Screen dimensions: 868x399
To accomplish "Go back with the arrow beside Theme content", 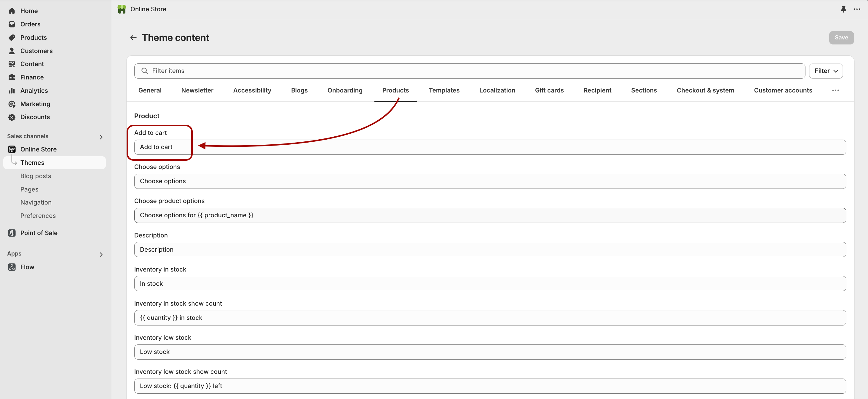I will [133, 37].
